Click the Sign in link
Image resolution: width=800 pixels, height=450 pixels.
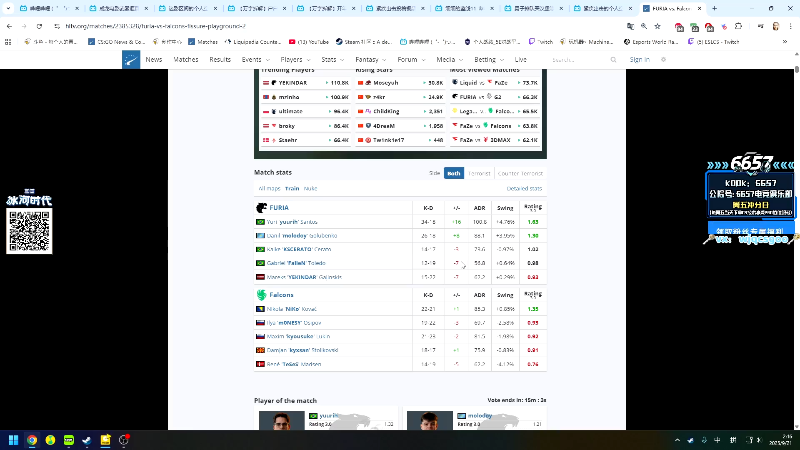pyautogui.click(x=639, y=60)
